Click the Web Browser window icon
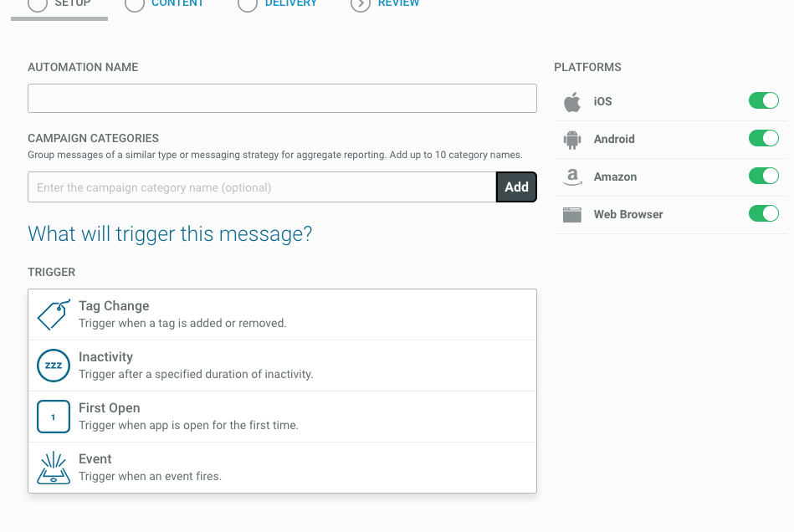 [572, 215]
